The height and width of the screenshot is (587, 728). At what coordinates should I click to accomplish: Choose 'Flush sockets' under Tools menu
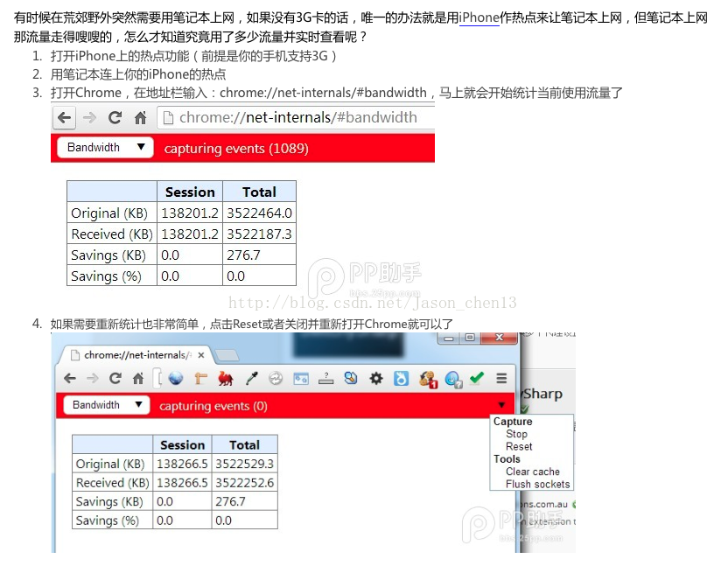[537, 484]
